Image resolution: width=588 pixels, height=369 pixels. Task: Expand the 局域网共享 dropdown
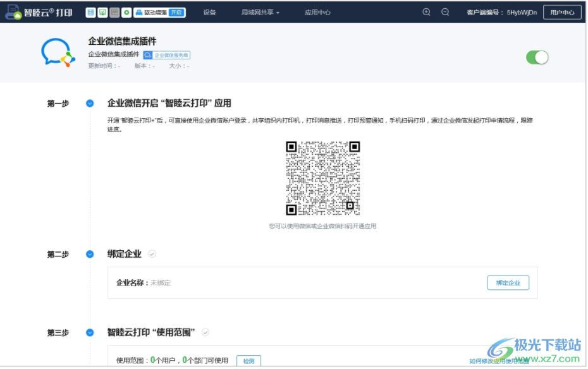(x=260, y=13)
